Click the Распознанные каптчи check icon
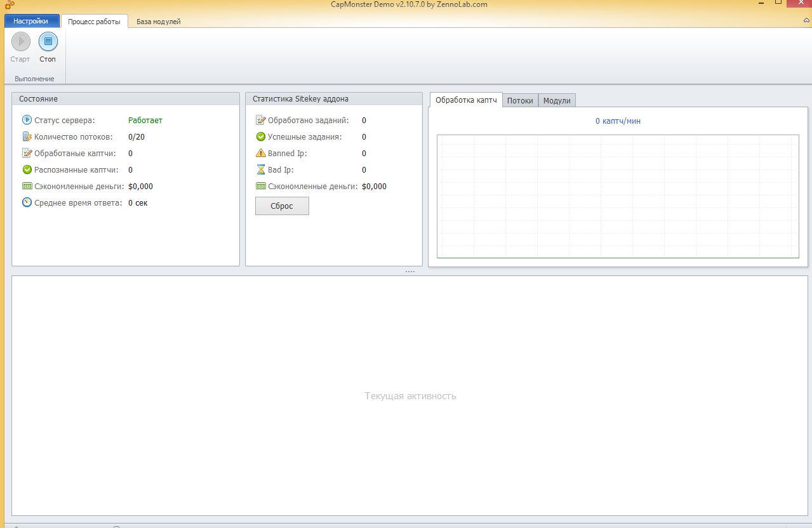812x528 pixels. pyautogui.click(x=27, y=169)
